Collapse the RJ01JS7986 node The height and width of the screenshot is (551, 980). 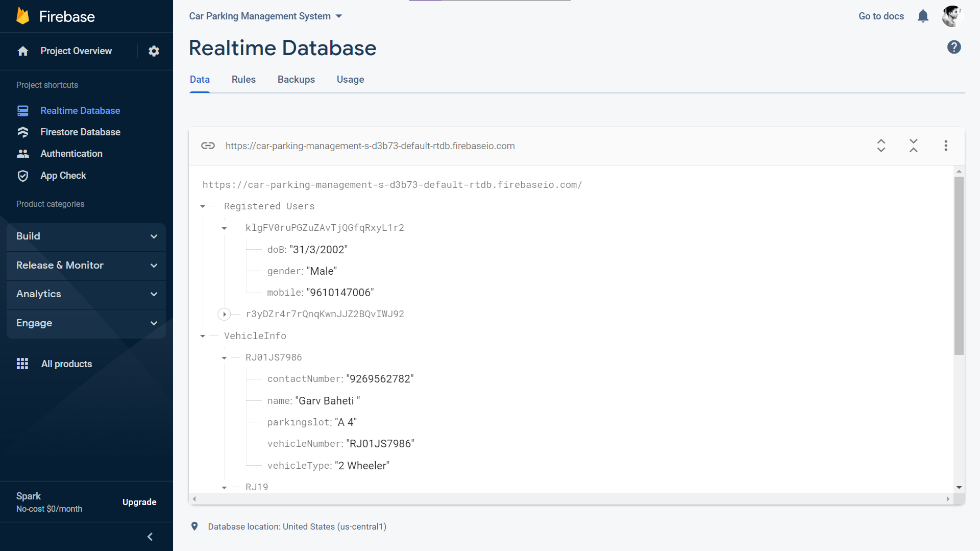pos(224,358)
